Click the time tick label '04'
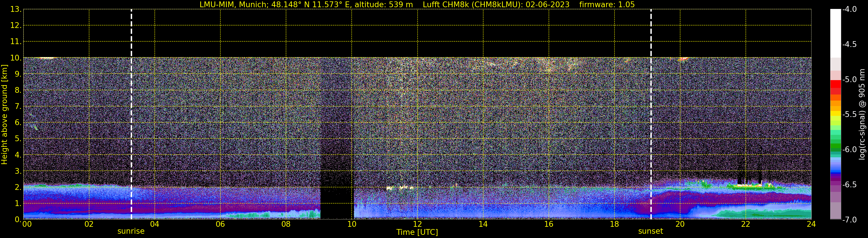 pyautogui.click(x=155, y=224)
